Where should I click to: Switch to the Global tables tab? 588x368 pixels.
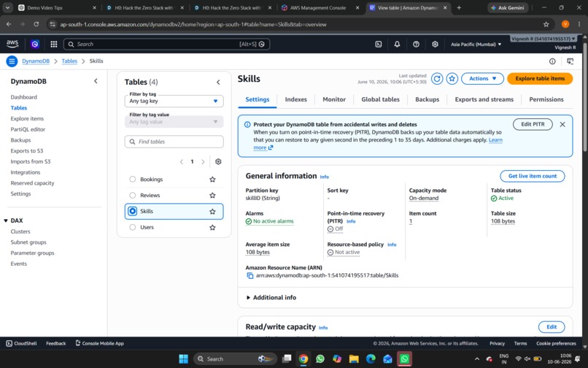pyautogui.click(x=380, y=99)
